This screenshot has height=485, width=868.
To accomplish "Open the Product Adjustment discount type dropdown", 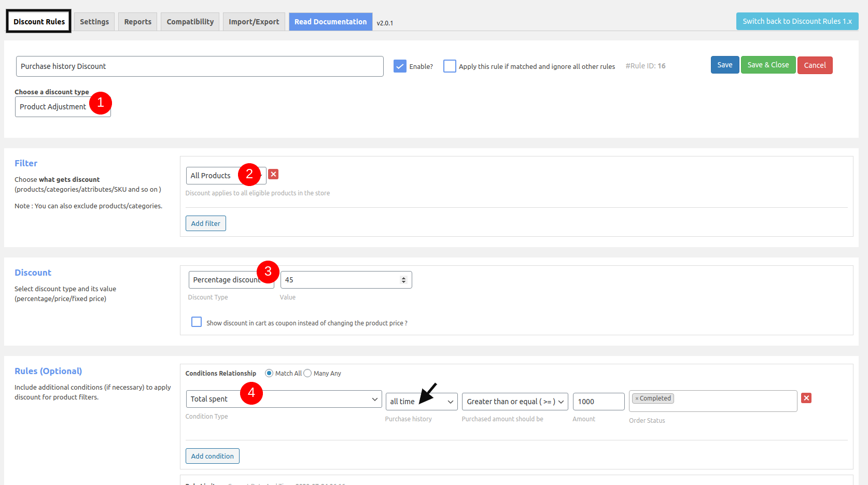I will [x=63, y=107].
